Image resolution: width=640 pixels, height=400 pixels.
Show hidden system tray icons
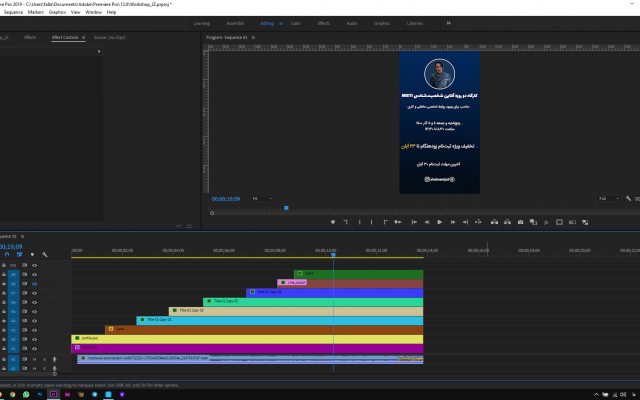click(x=596, y=394)
